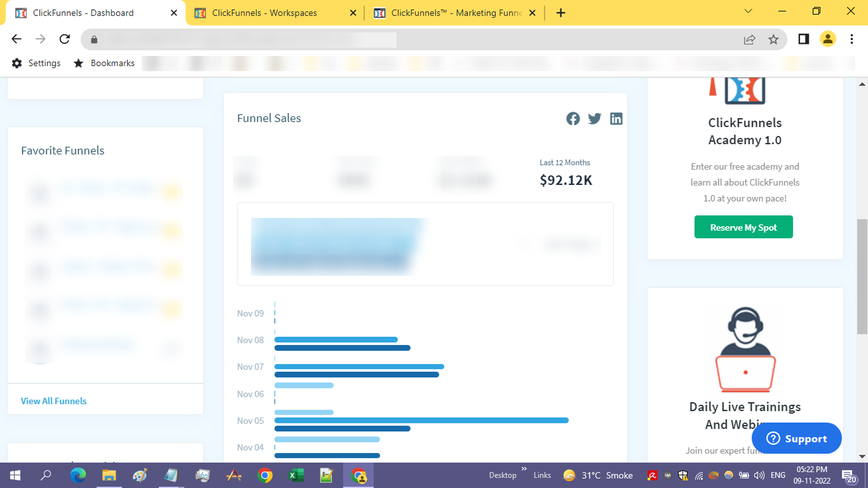Viewport: 868px width, 488px height.
Task: Open Microsoft Excel from the taskbar
Action: [296, 475]
